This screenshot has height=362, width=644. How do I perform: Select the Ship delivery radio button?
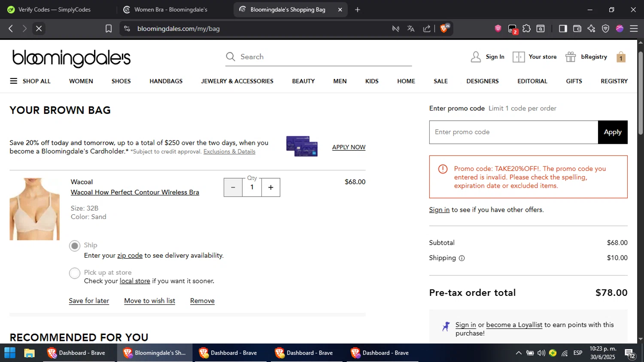[75, 246]
